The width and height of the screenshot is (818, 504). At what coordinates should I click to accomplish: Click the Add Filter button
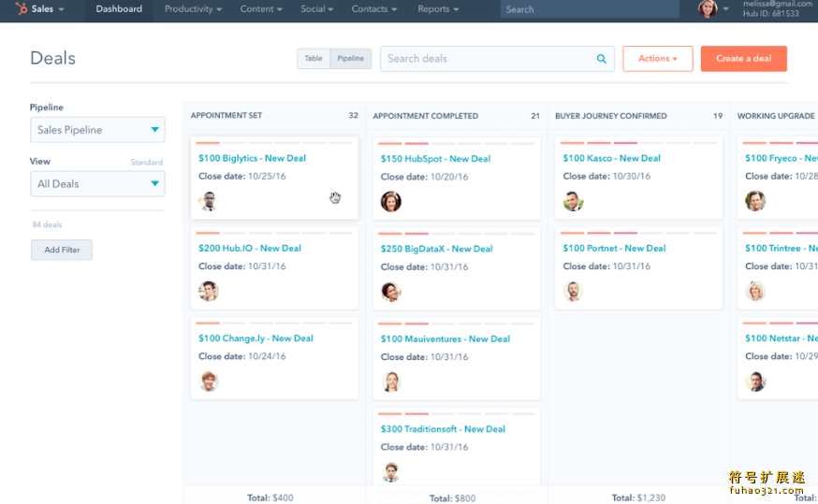(x=62, y=250)
